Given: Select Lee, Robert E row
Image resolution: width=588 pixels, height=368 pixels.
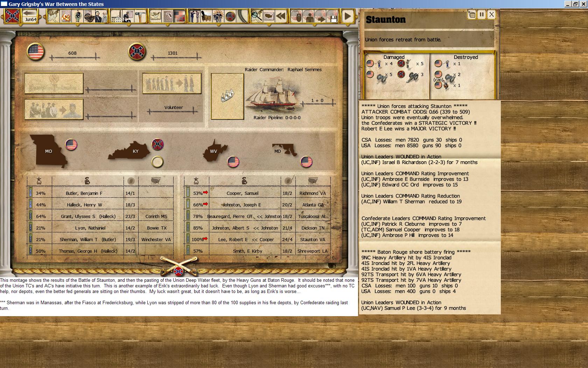Looking at the screenshot, I should [x=257, y=239].
